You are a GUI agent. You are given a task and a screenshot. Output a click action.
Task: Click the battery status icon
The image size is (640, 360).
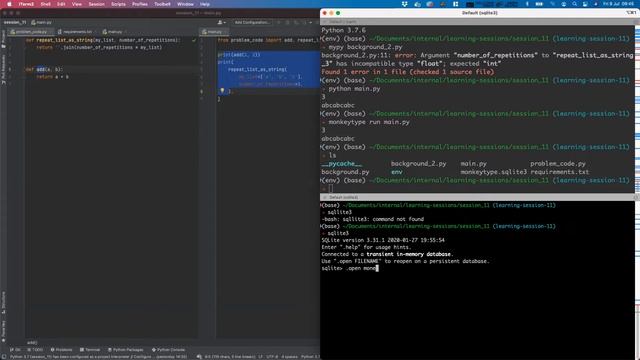click(539, 4)
